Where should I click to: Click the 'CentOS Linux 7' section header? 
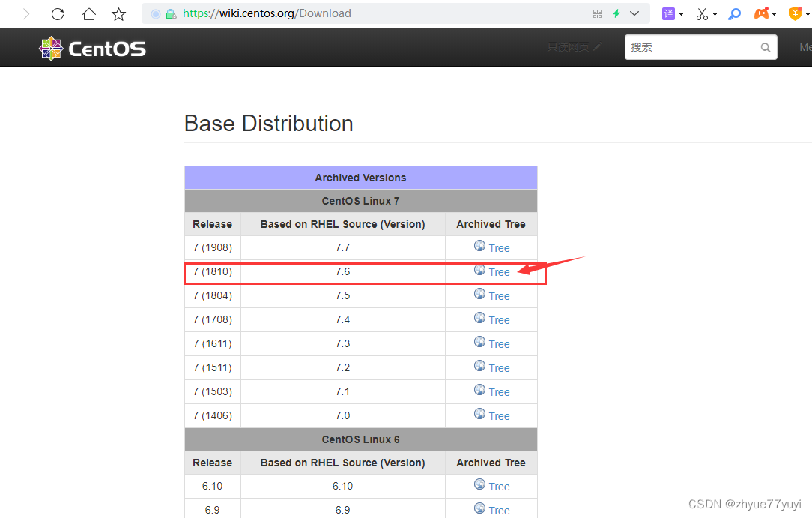click(360, 201)
